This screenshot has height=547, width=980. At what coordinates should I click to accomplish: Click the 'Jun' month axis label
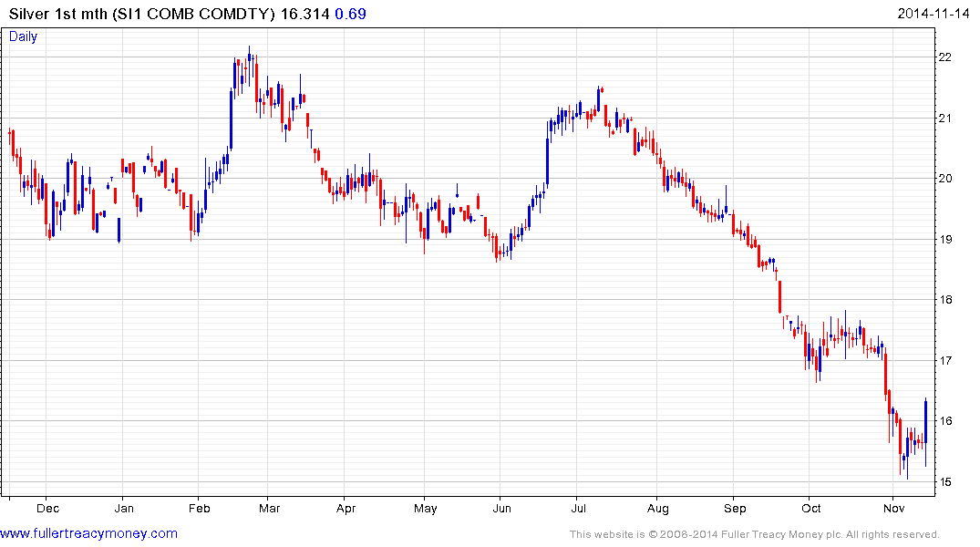501,508
